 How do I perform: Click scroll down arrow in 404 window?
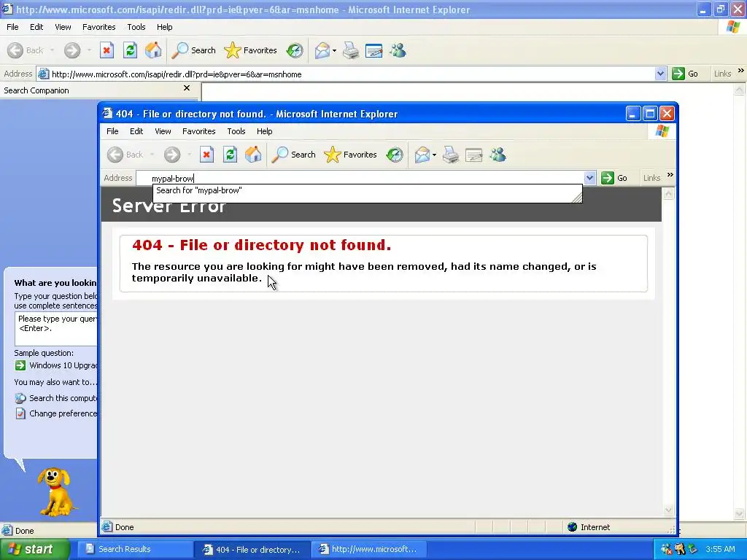(668, 510)
